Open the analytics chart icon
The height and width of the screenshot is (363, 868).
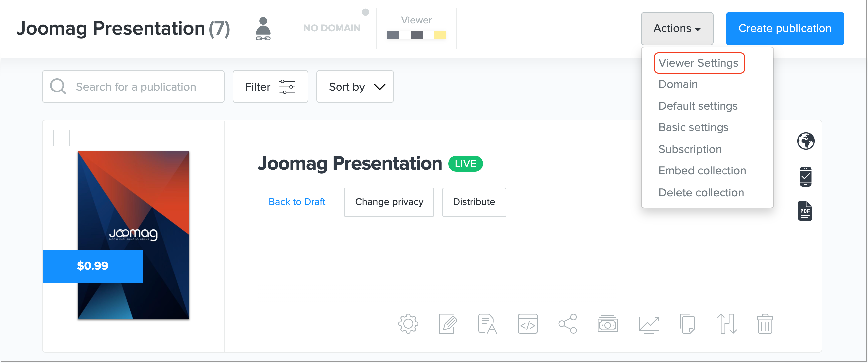coord(649,324)
